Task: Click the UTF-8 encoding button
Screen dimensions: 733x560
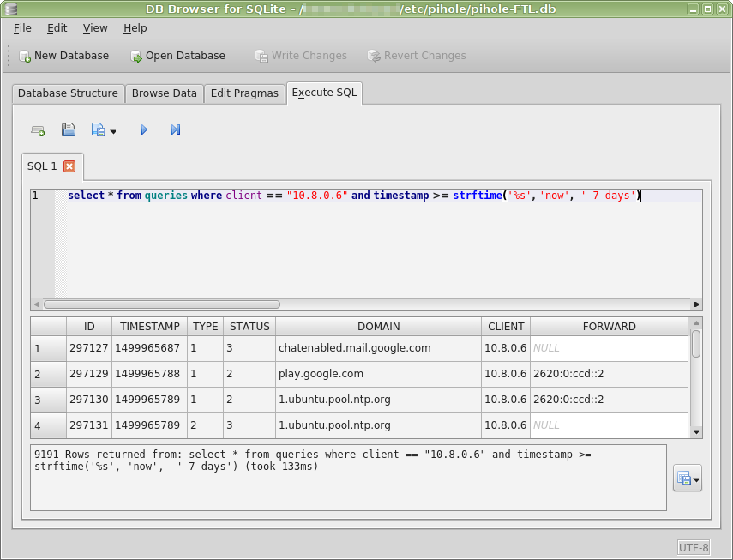Action: tap(693, 547)
